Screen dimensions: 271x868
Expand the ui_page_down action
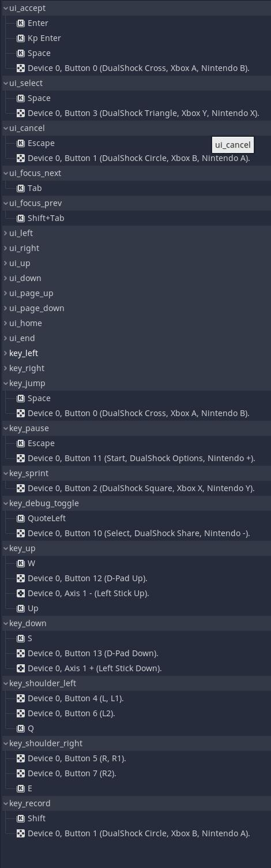point(6,308)
